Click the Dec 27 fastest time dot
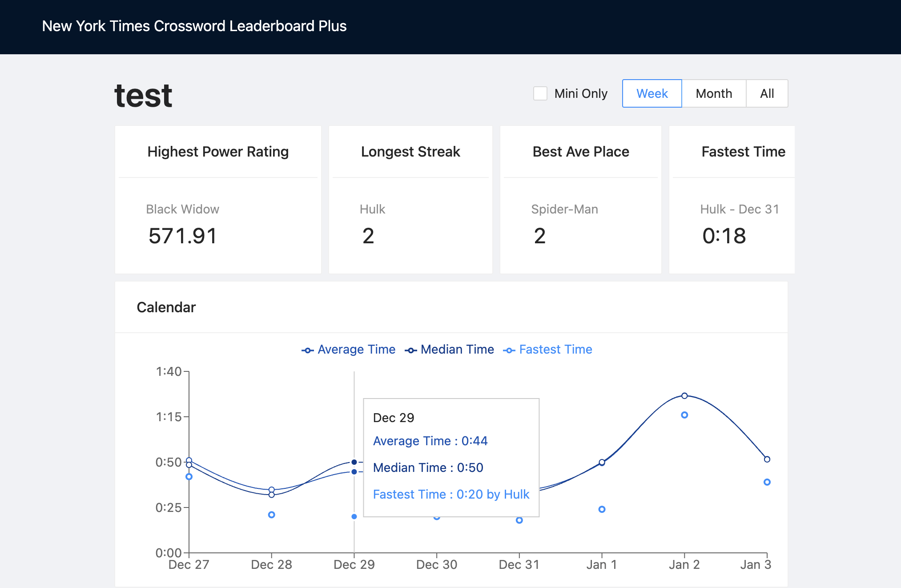This screenshot has width=901, height=588. click(189, 476)
